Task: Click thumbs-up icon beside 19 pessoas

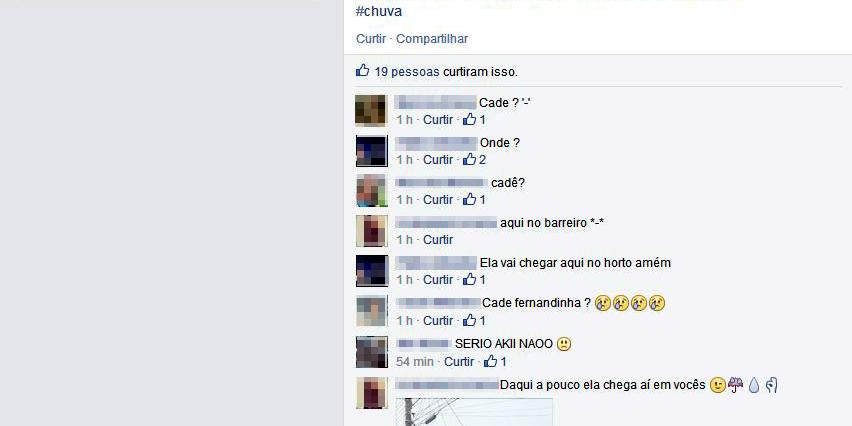Action: tap(362, 71)
